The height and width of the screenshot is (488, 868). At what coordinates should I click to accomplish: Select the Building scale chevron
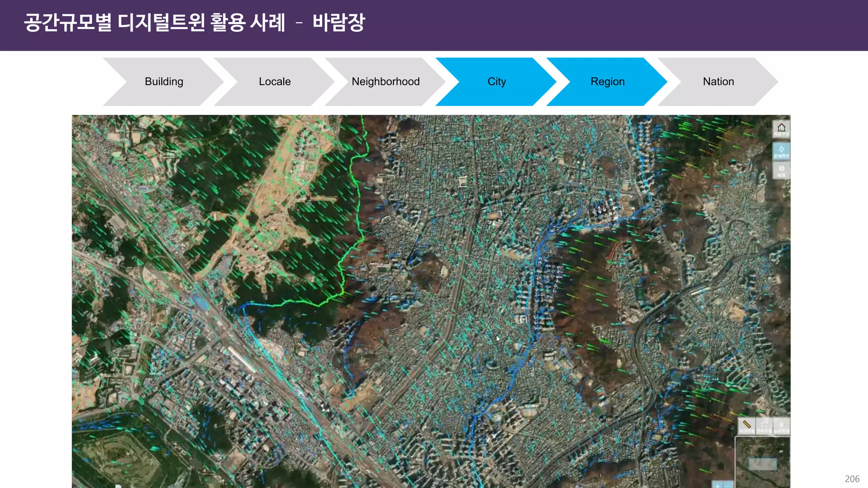click(164, 82)
